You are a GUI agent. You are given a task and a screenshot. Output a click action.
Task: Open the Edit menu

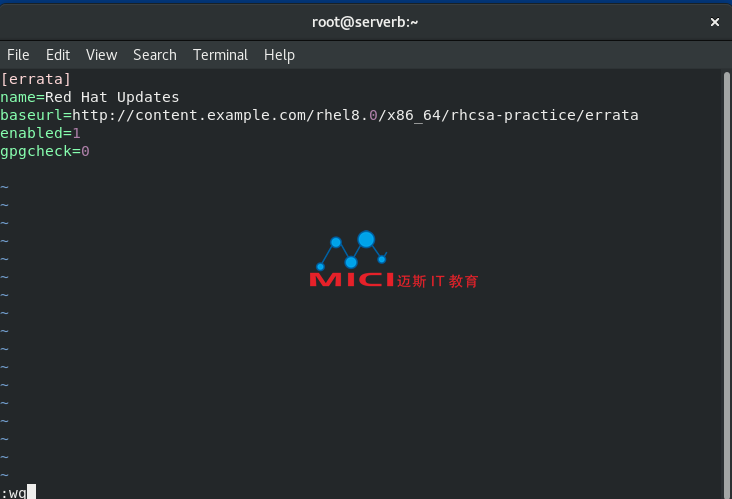coord(58,55)
